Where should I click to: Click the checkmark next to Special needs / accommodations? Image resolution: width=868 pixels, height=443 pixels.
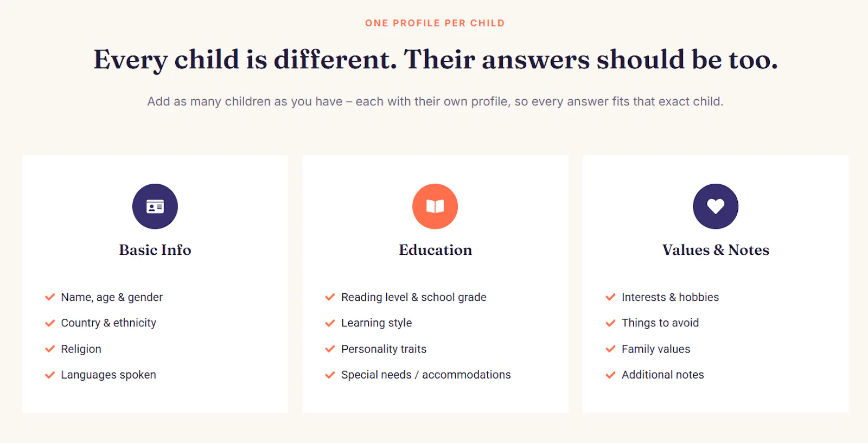(330, 375)
